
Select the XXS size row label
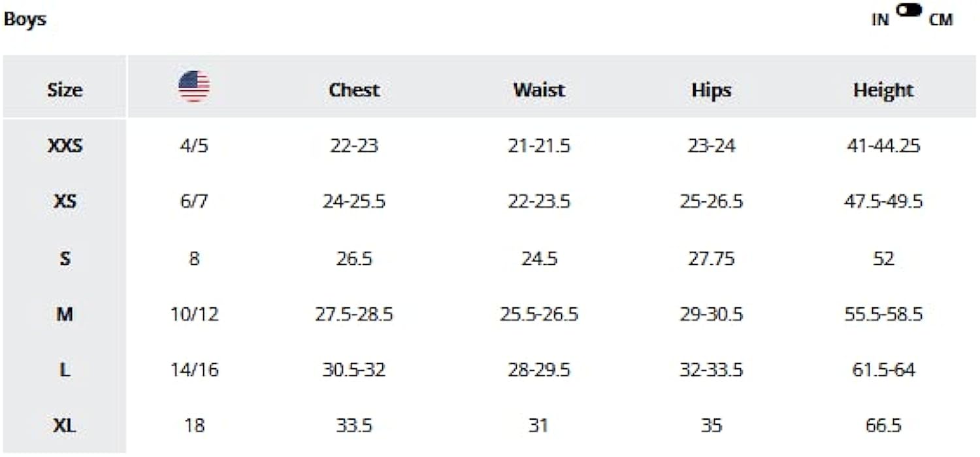(65, 145)
